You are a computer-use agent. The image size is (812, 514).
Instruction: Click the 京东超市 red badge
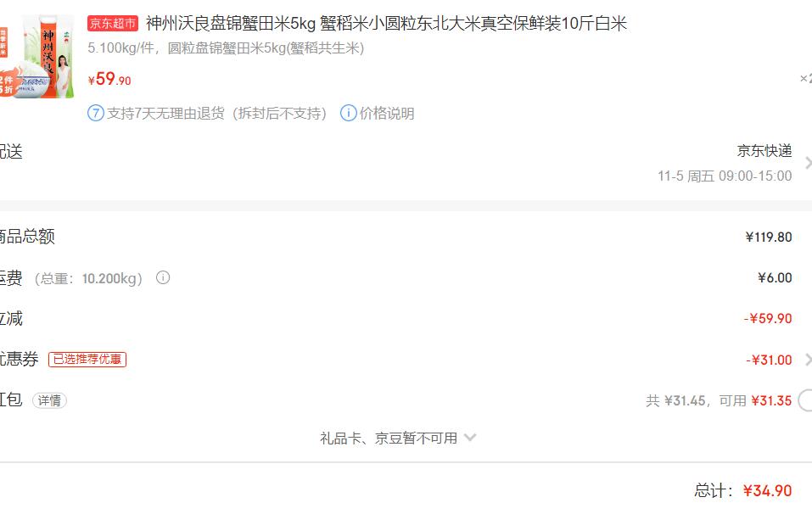[113, 23]
